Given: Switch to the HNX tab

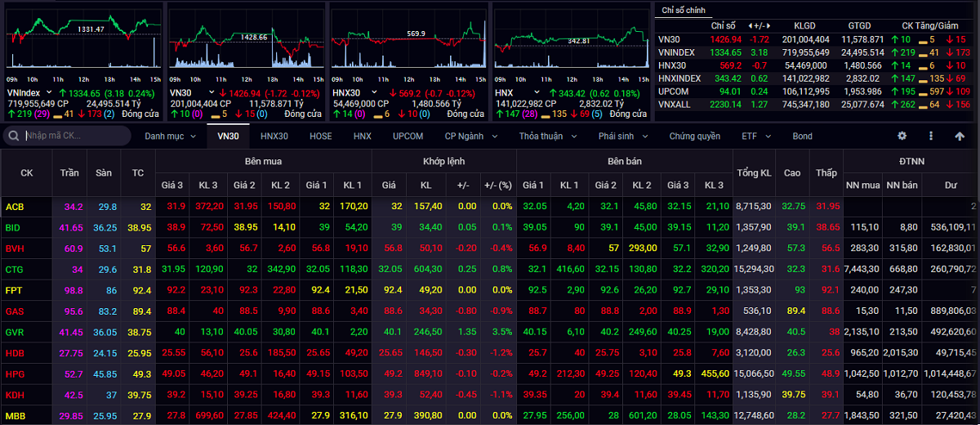Looking at the screenshot, I should coord(363,136).
